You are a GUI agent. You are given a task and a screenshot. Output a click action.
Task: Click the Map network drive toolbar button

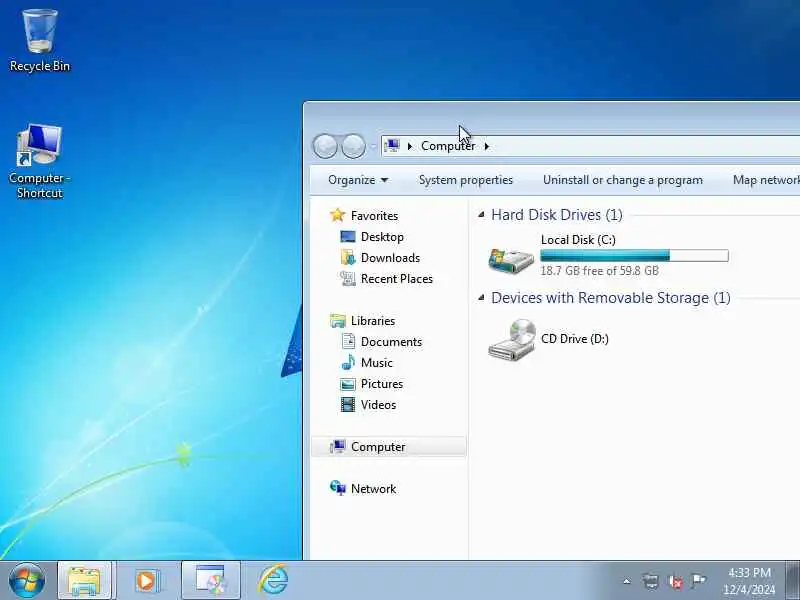(766, 180)
